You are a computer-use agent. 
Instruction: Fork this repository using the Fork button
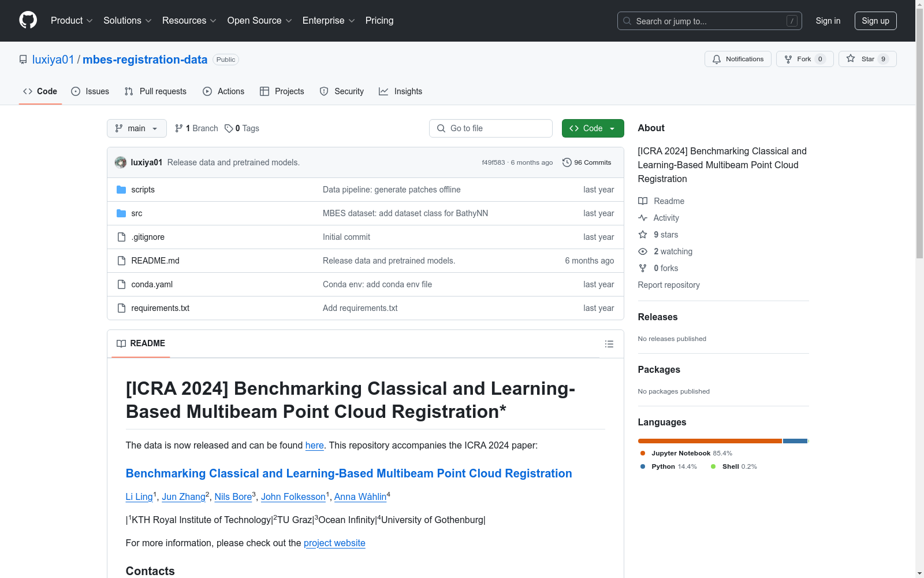point(804,59)
